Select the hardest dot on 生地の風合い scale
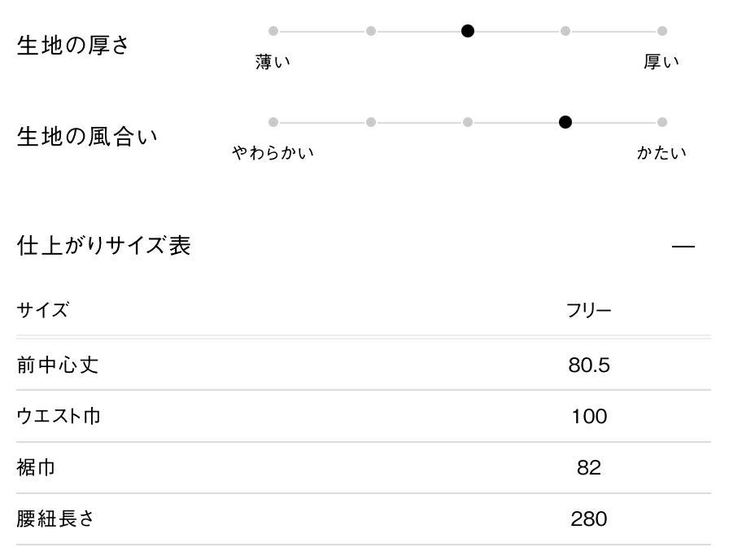 tap(662, 122)
